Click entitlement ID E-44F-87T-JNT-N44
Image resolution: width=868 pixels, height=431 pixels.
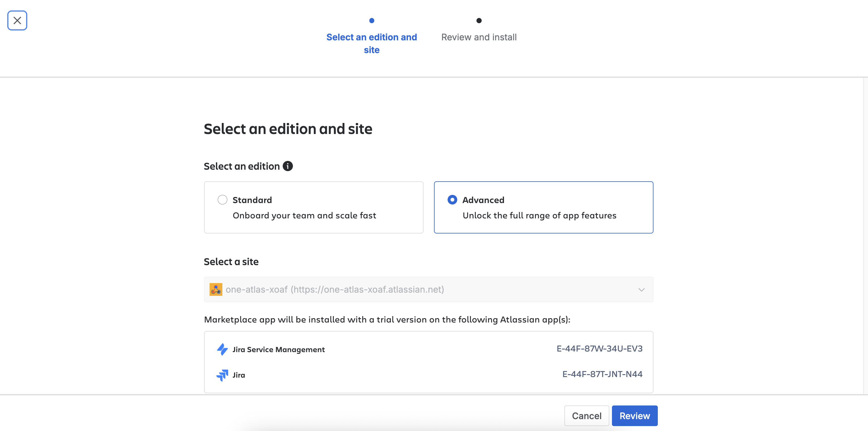point(602,374)
